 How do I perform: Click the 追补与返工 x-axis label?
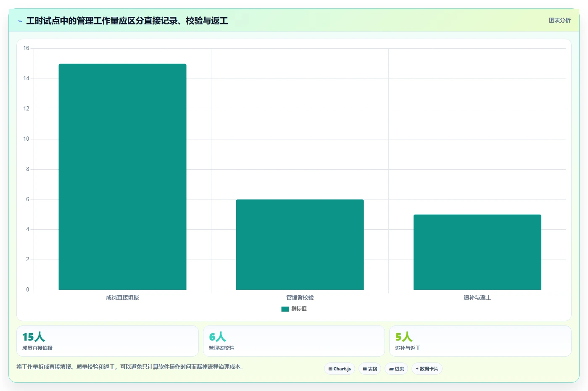[477, 297]
